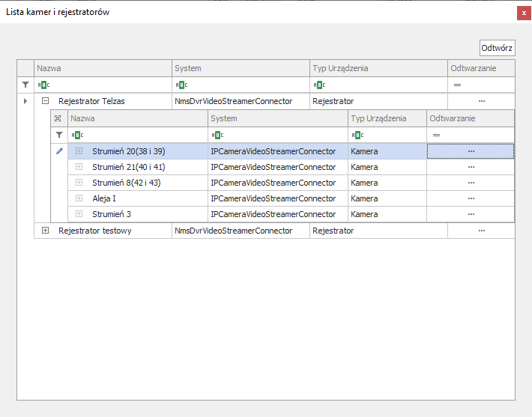This screenshot has height=417, width=532.
Task: Expand the Rejestrator testowy row
Action: pos(45,231)
